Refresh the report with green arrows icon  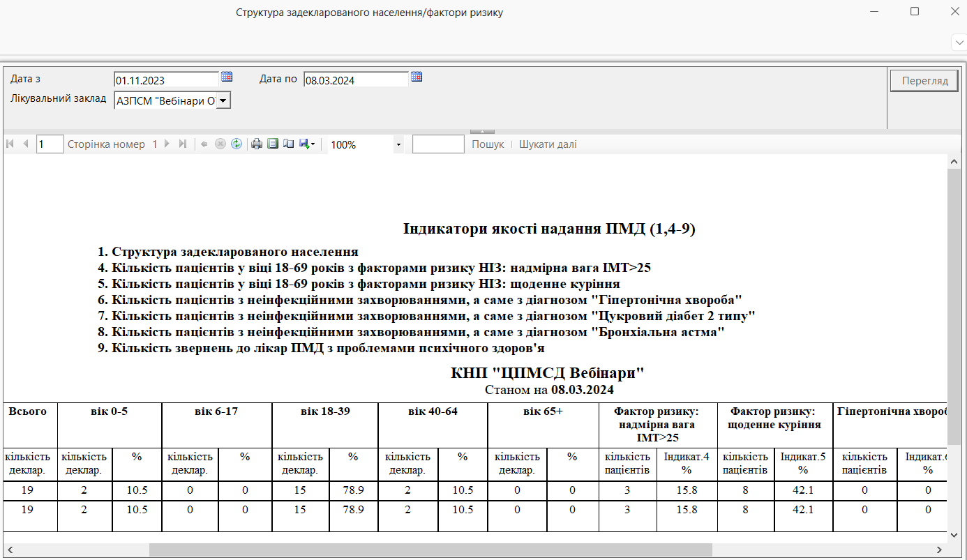pos(237,144)
